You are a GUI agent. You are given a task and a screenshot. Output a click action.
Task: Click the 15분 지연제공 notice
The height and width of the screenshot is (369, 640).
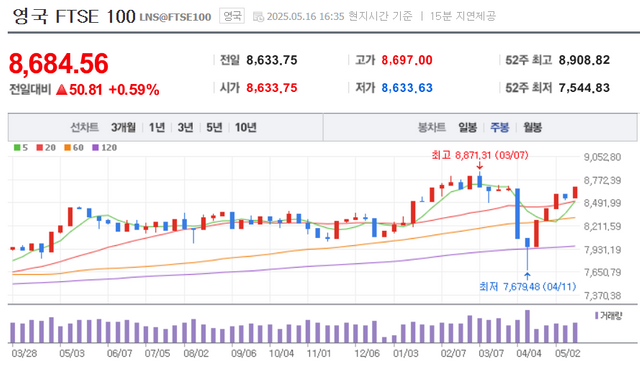click(462, 16)
